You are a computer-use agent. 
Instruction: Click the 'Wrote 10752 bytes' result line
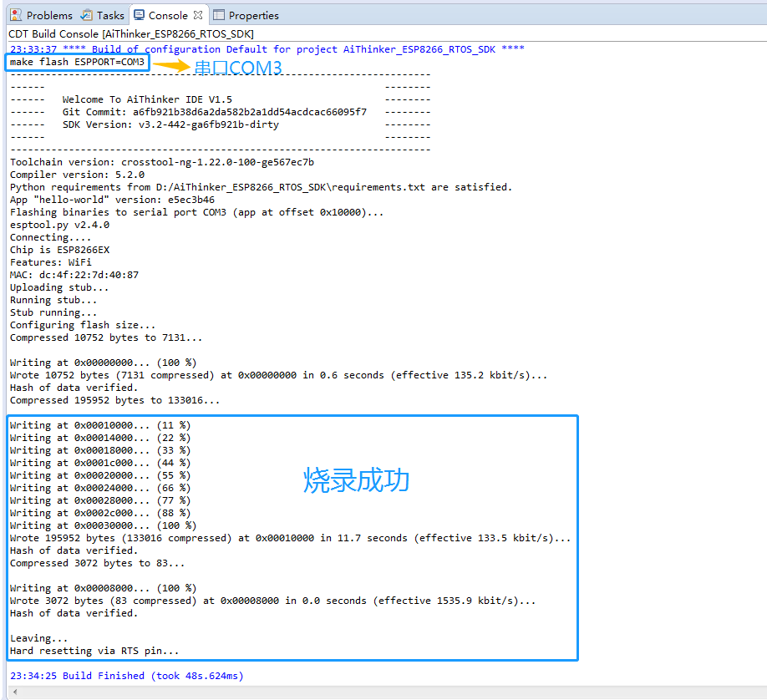[278, 375]
